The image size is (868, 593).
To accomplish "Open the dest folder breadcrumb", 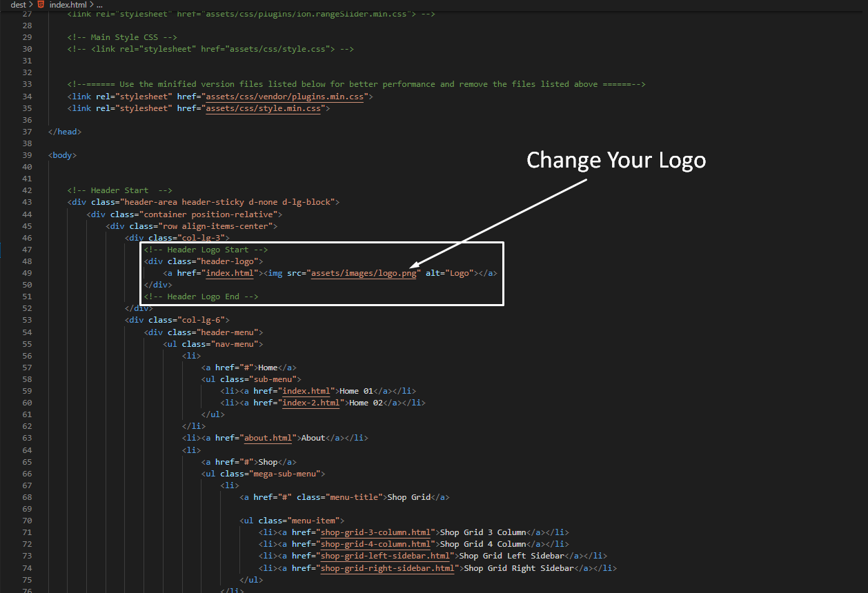I will [x=18, y=5].
